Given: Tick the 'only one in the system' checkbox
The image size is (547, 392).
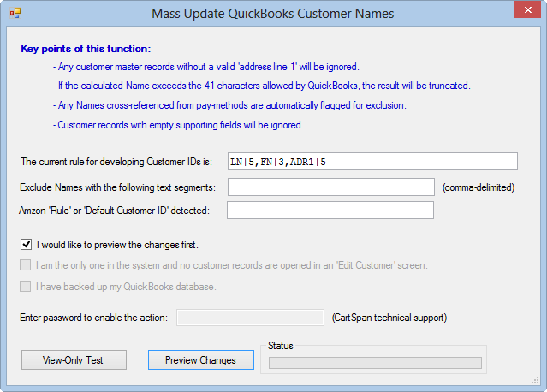Looking at the screenshot, I should (x=25, y=265).
